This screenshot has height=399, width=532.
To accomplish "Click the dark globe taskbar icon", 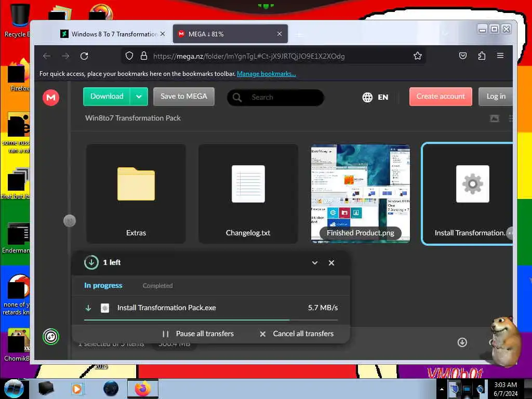I will pyautogui.click(x=111, y=389).
